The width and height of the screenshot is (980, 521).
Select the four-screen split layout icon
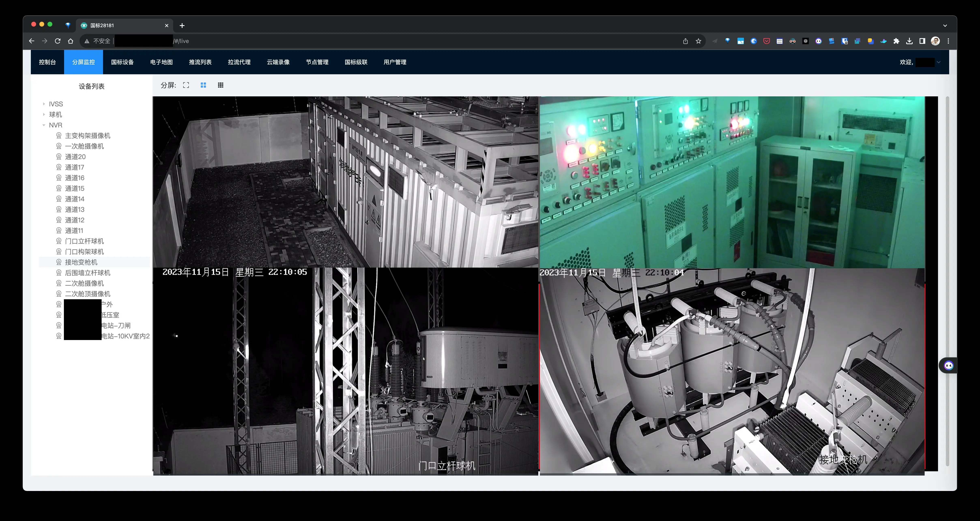203,85
